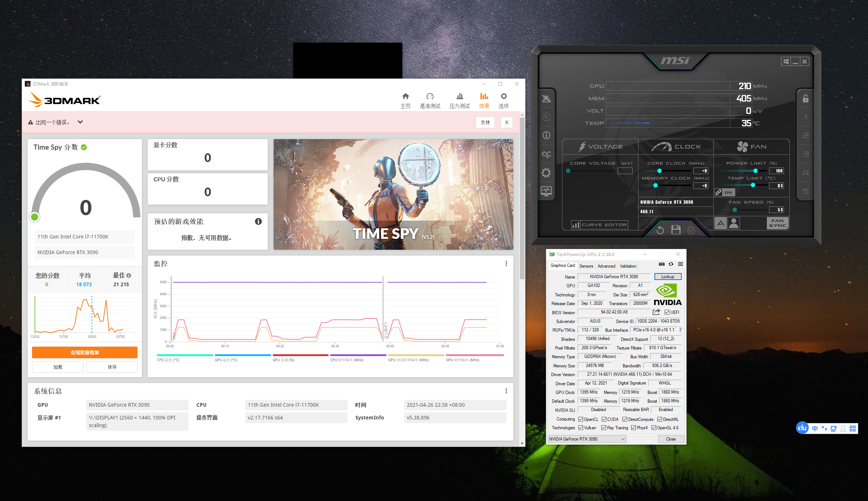Click the OC Scanner icon
The width and height of the screenshot is (868, 501).
pyautogui.click(x=546, y=154)
